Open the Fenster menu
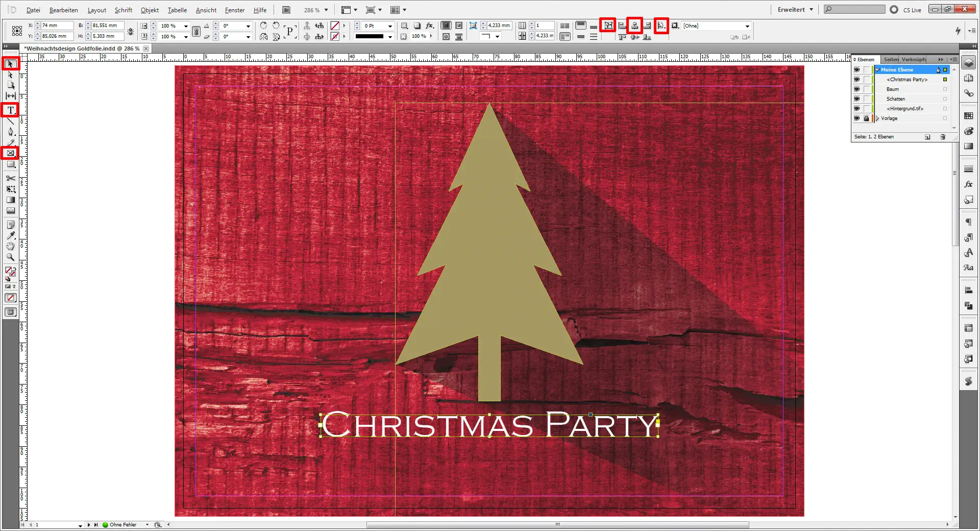This screenshot has height=531, width=980. [234, 10]
